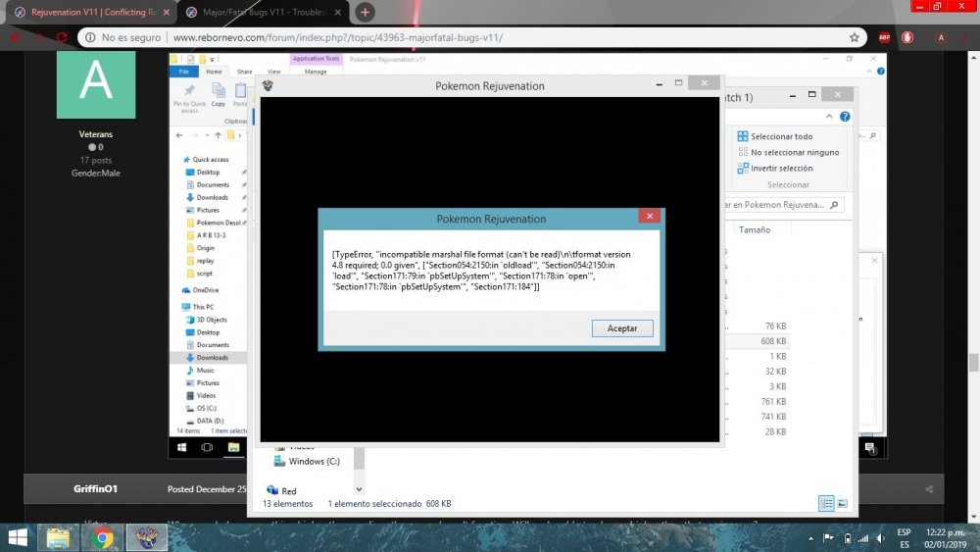This screenshot has height=552, width=980.
Task: Click the share icon on GriffinO1's post
Action: (x=929, y=488)
